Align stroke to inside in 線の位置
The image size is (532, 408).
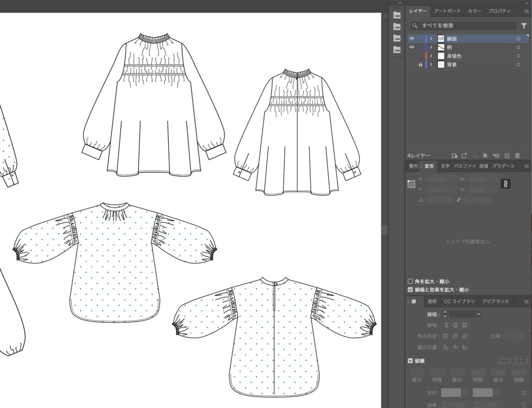point(455,347)
